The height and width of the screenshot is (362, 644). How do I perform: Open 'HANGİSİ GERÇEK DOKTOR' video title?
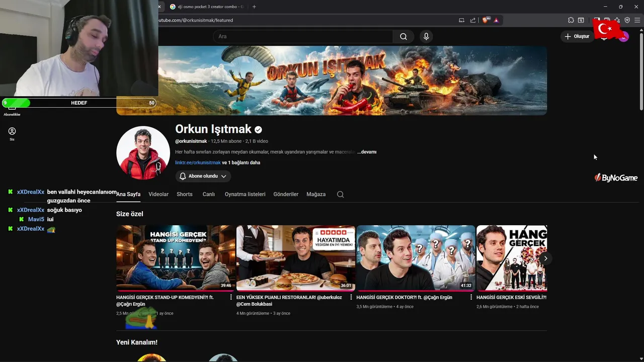(x=404, y=298)
